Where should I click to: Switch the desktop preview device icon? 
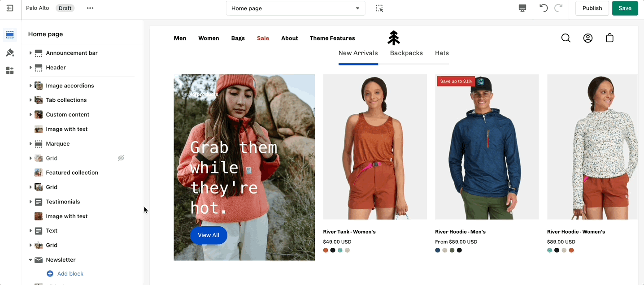(522, 8)
